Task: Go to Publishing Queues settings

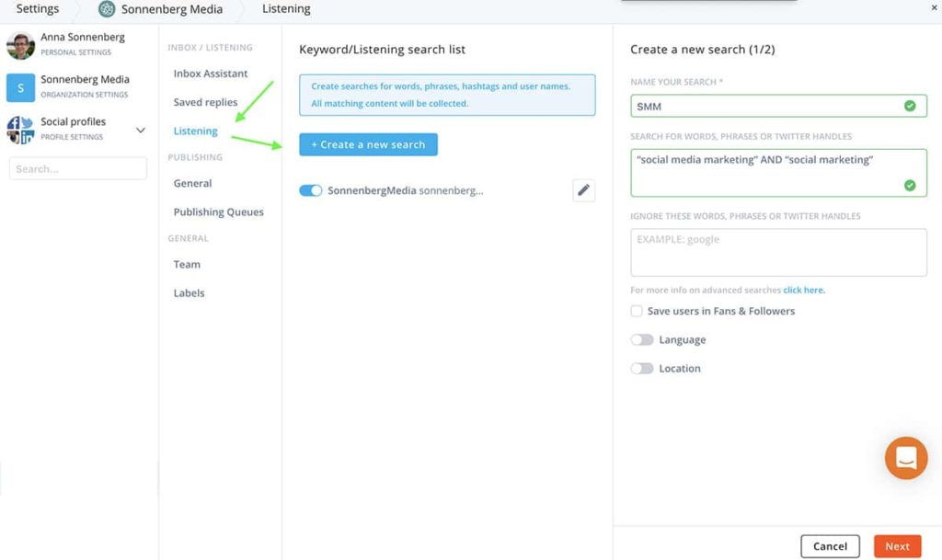Action: (218, 212)
